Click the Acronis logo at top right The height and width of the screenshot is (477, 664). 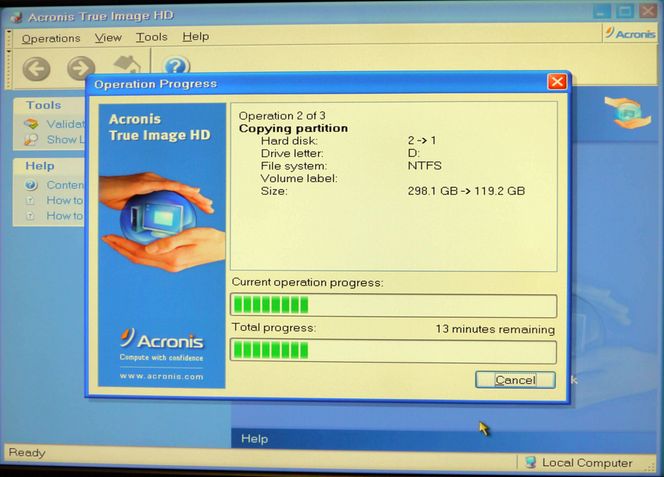(630, 33)
